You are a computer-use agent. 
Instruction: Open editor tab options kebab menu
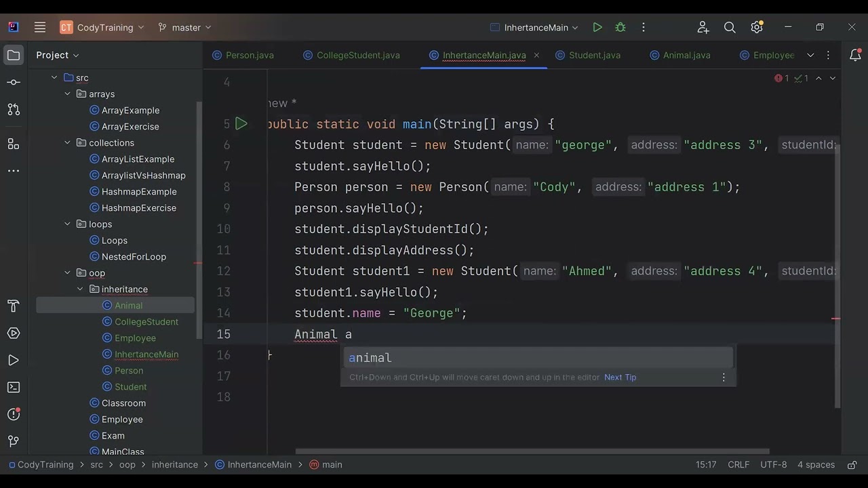[x=828, y=55]
